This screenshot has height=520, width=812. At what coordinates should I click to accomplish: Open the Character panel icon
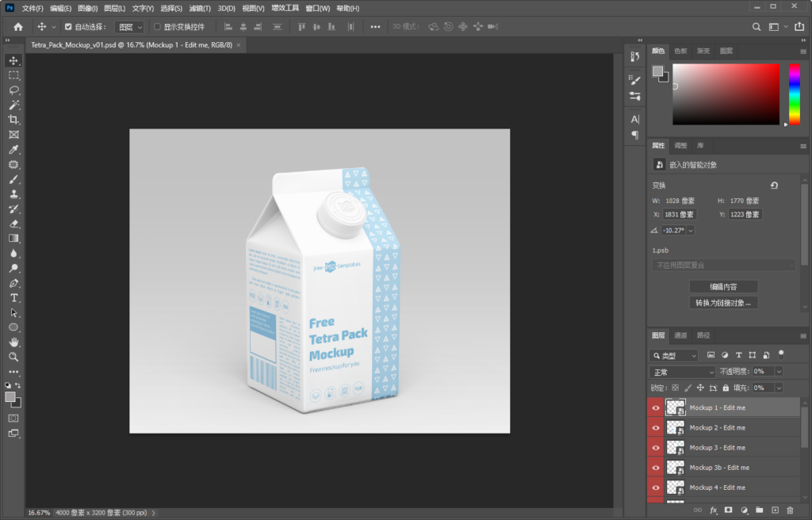click(635, 119)
